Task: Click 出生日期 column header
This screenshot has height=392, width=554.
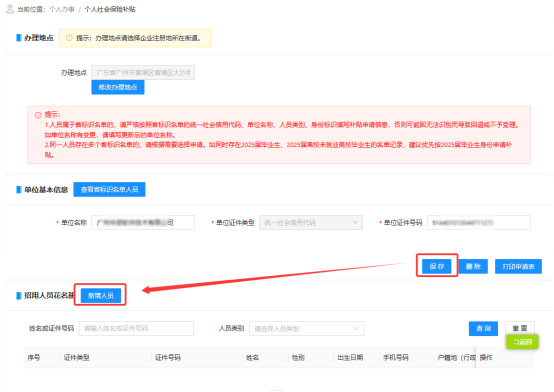Action: pyautogui.click(x=350, y=358)
